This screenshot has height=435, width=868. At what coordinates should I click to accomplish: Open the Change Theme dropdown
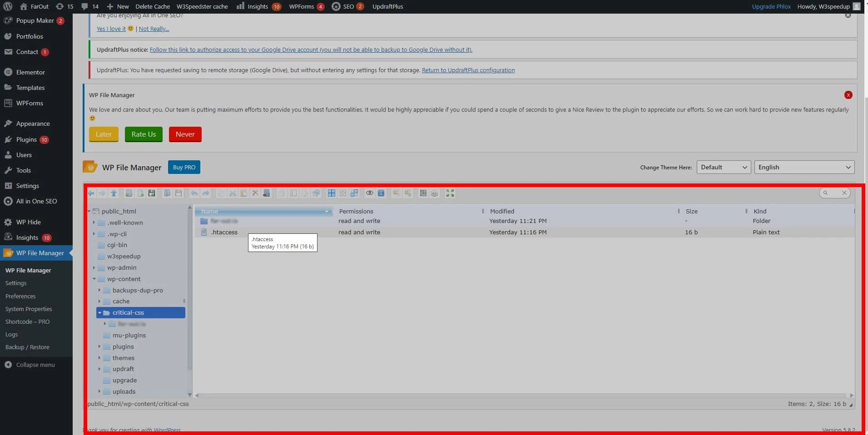pos(723,167)
